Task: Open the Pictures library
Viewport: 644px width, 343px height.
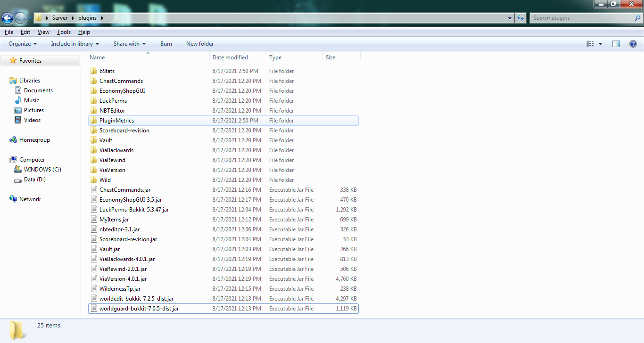Action: click(34, 110)
